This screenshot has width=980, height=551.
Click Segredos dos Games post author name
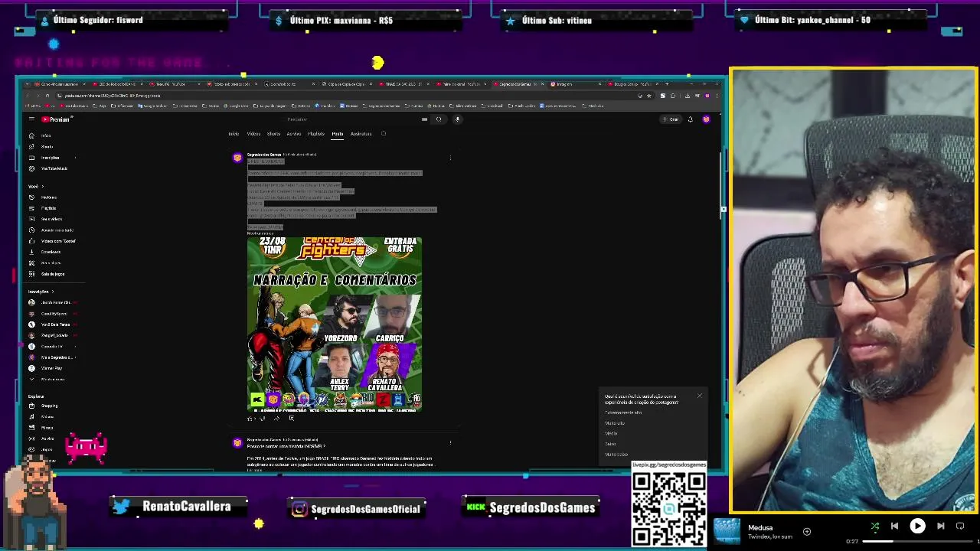[x=264, y=155]
